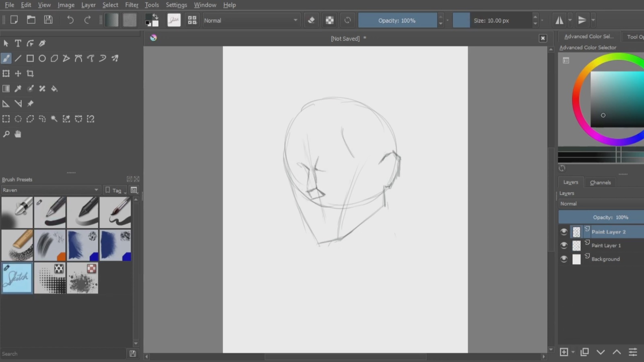Move layer up
This screenshot has height=362, width=644.
point(617,352)
